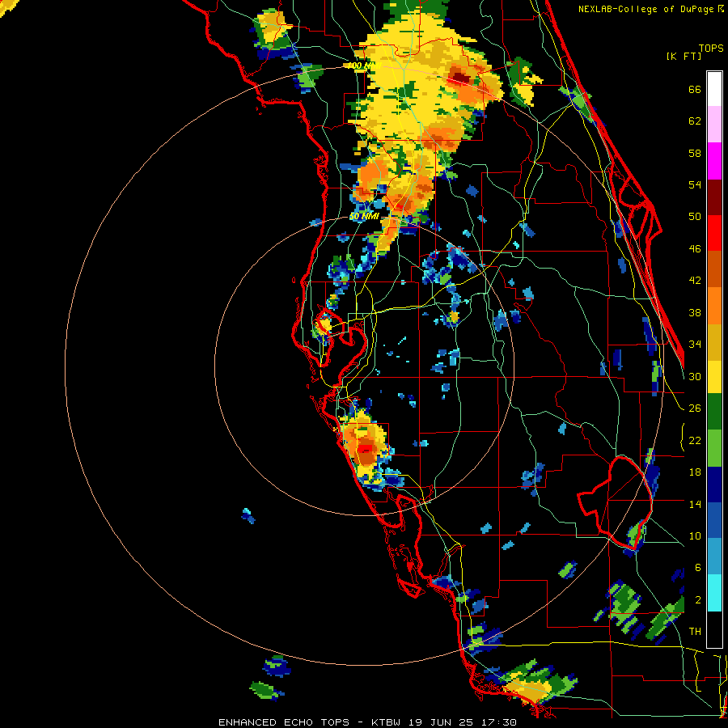Pick the bright red legend swatch
Viewport: 728px width, 728px height.
click(x=714, y=234)
